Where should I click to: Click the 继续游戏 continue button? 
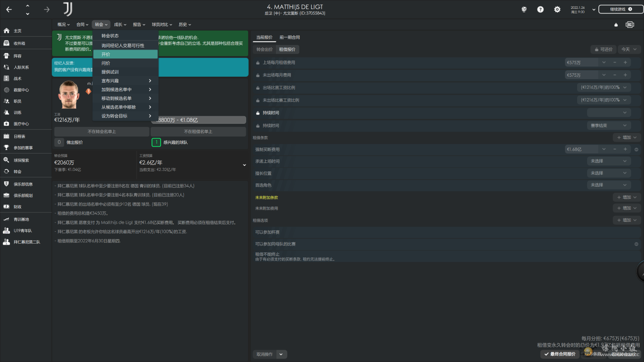620,9
